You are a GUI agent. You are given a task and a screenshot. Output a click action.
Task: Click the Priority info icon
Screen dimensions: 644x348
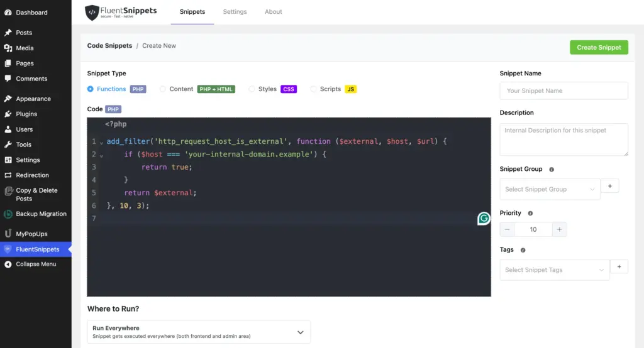click(530, 214)
